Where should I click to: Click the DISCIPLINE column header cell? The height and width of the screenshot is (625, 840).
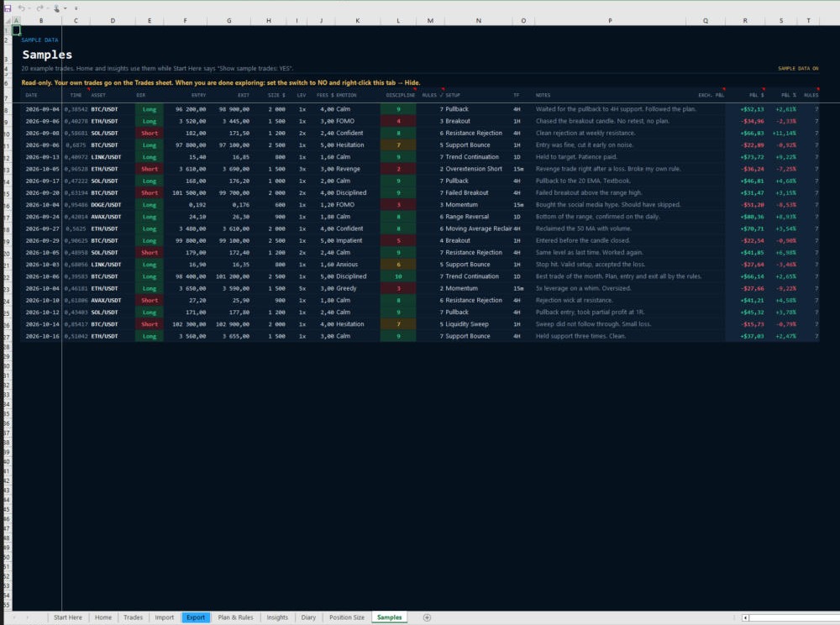click(x=400, y=95)
